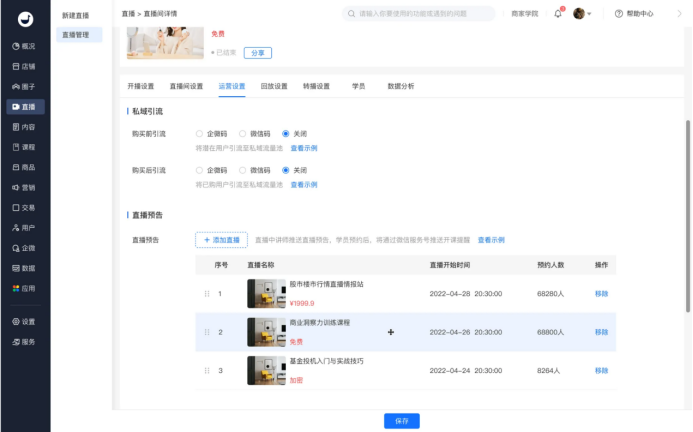Select 企微码 for 购买后引流

click(x=199, y=170)
